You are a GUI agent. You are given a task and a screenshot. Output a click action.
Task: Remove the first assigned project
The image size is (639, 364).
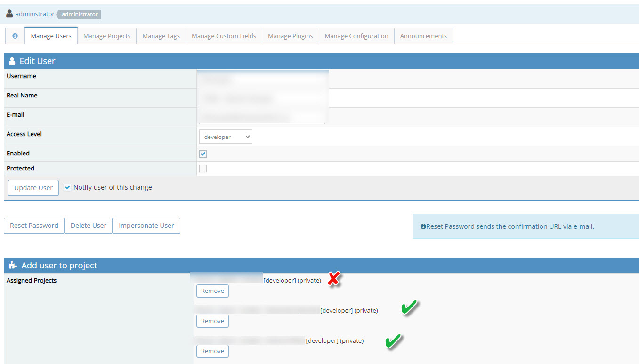[x=212, y=291]
